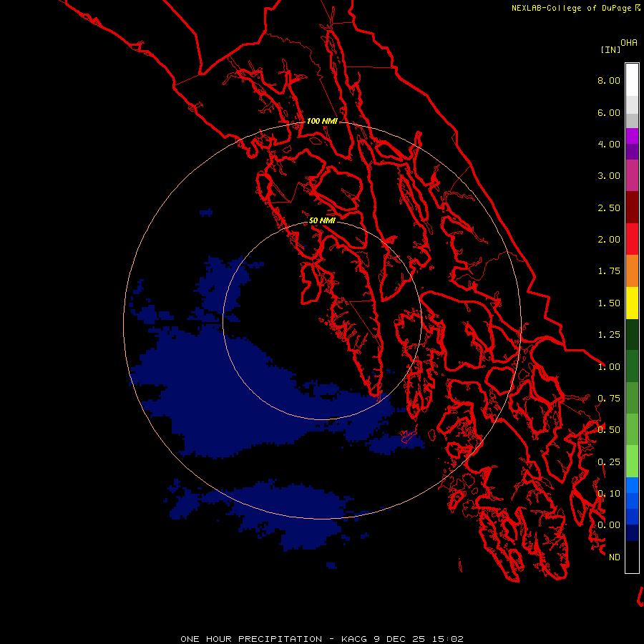Pick the black ND swatch in legend
The height and width of the screenshot is (644, 644).
[x=632, y=557]
